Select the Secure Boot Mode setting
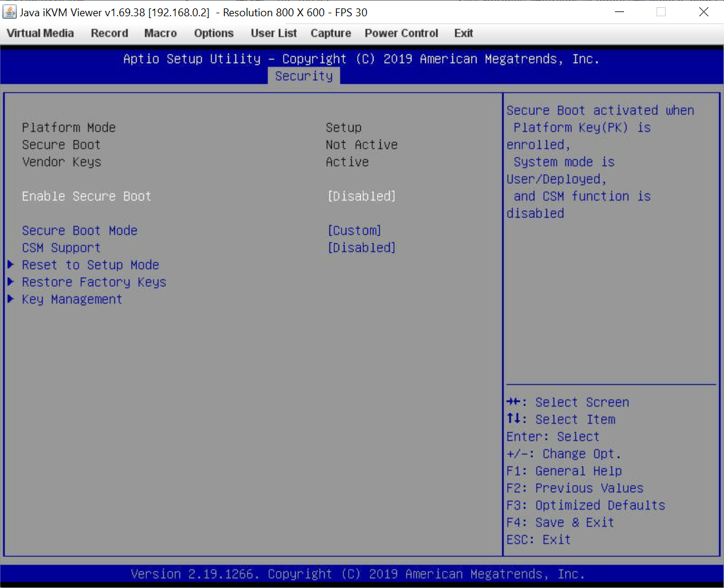 [x=80, y=231]
